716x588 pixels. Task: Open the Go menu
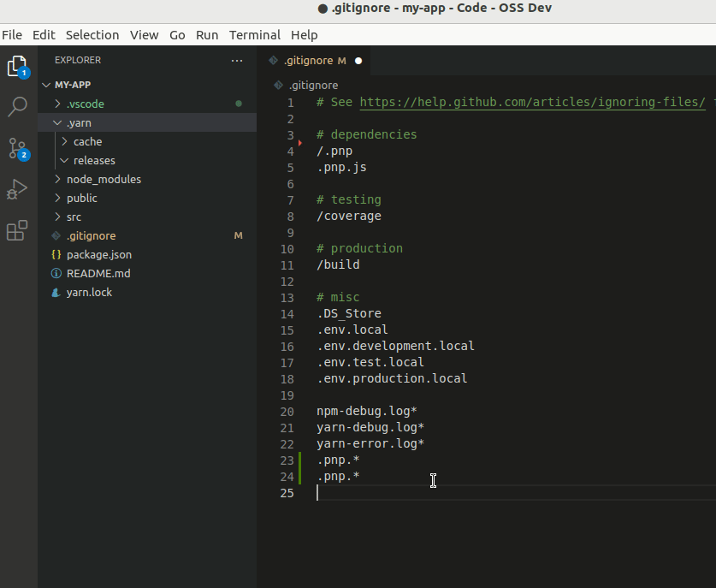(x=177, y=35)
